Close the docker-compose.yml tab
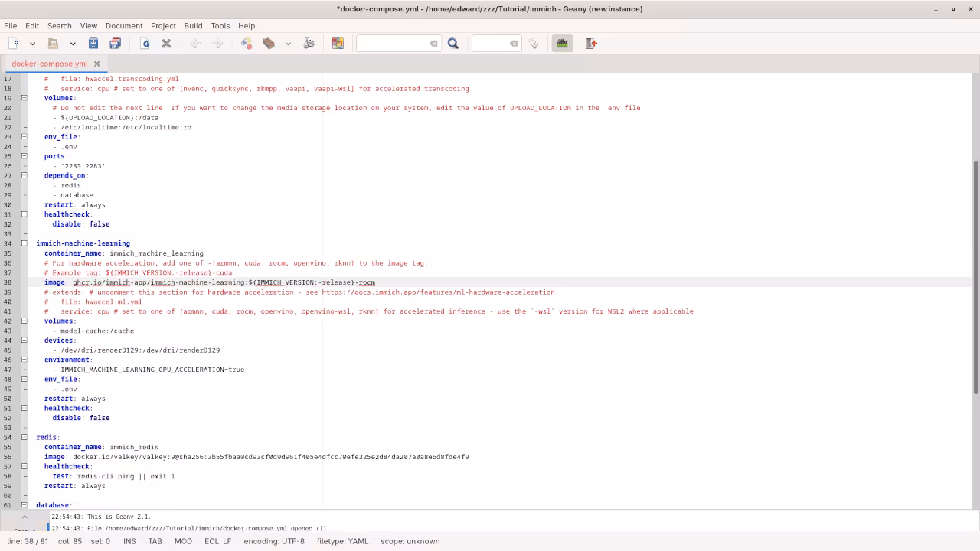This screenshot has width=980, height=551. coord(96,64)
